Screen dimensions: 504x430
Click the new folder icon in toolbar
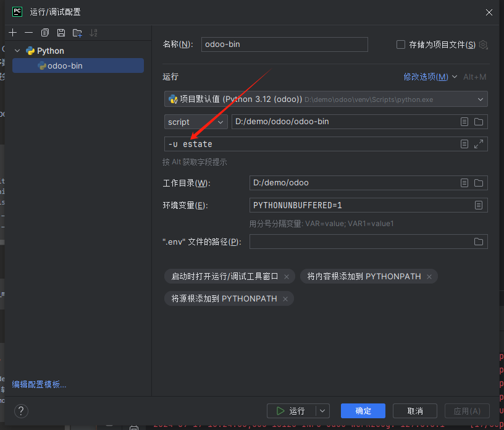[77, 33]
